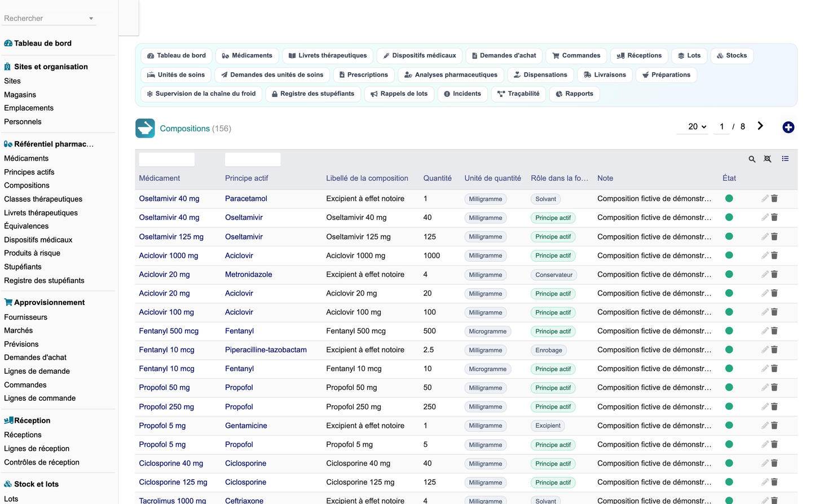
Task: Open the Piperacilline-tazobactam principe actif link
Action: 266,350
